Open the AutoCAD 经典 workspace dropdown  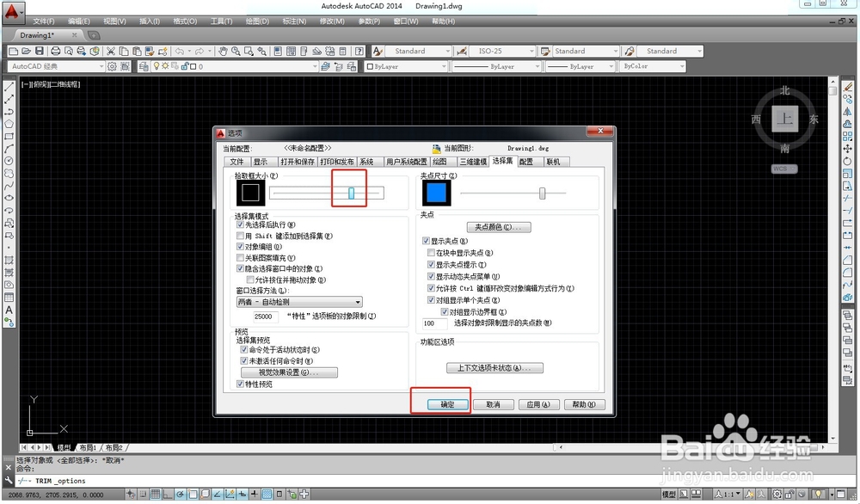coord(56,66)
